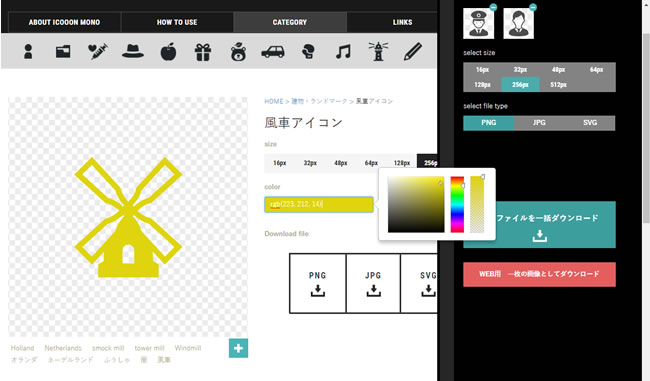Screen dimensions: 650x381
Task: Click the red WEB single image download button
Action: pos(539,274)
